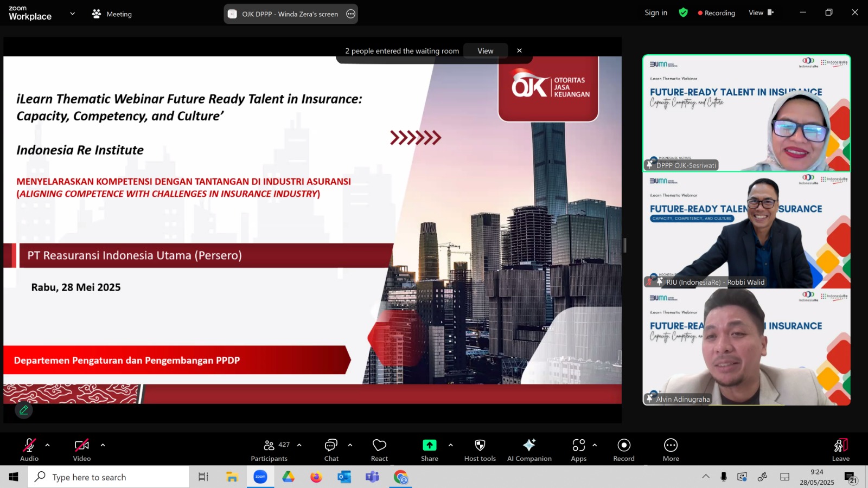Select the Meeting tab at top

[112, 14]
